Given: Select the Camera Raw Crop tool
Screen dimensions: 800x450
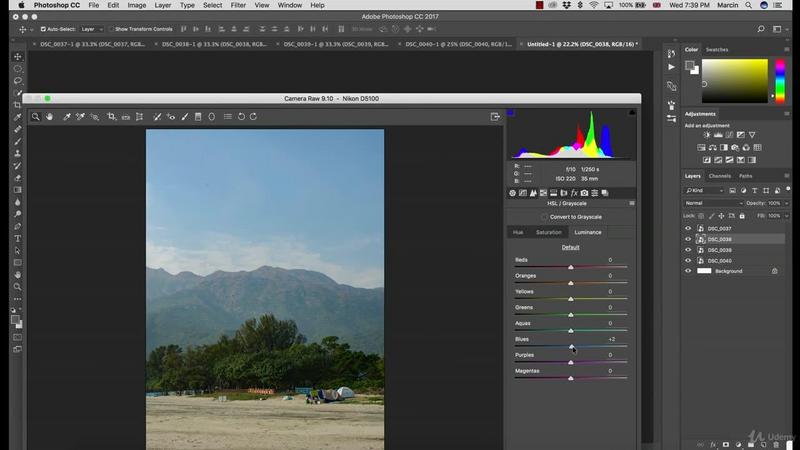Looking at the screenshot, I should (x=111, y=117).
